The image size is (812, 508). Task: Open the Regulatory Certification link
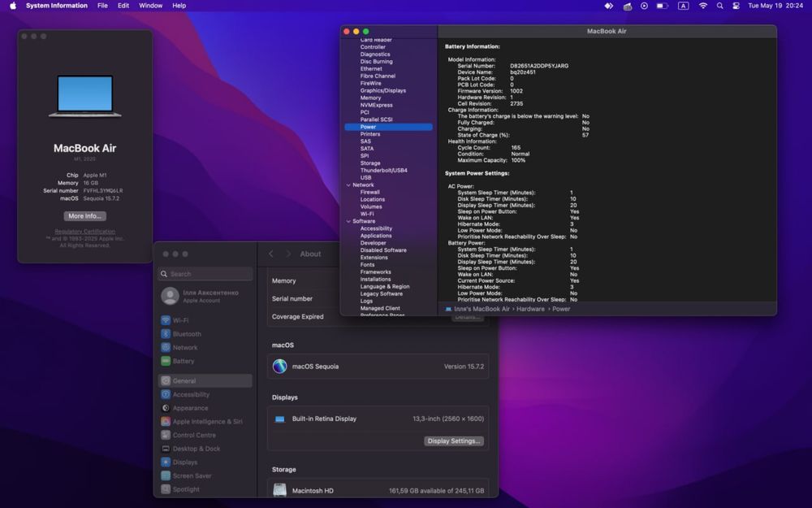coord(85,232)
